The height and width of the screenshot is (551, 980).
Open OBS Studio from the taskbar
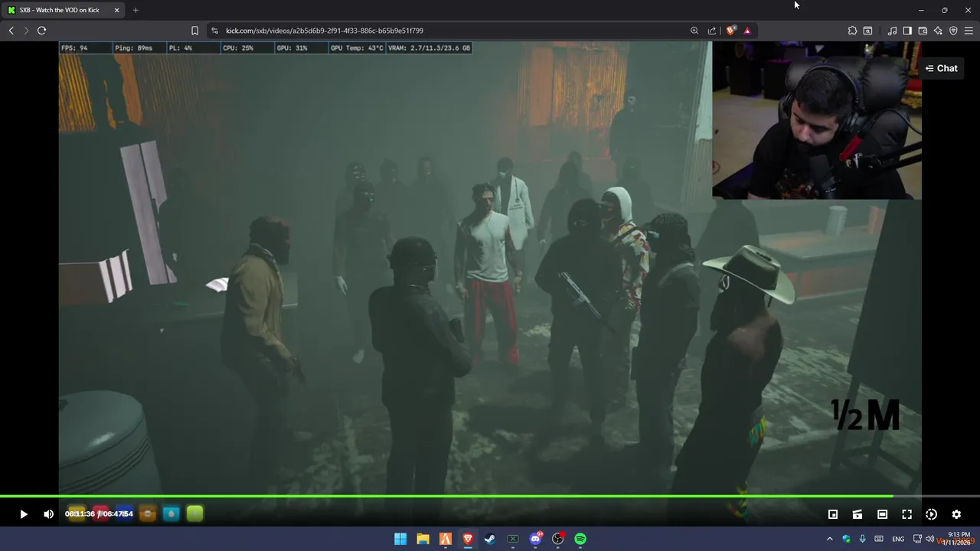(558, 539)
